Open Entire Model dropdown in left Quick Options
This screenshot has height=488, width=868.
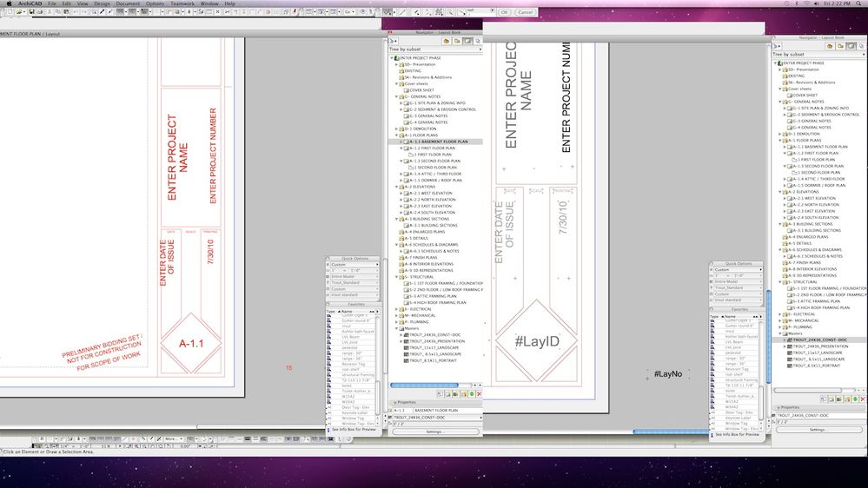coord(353,277)
